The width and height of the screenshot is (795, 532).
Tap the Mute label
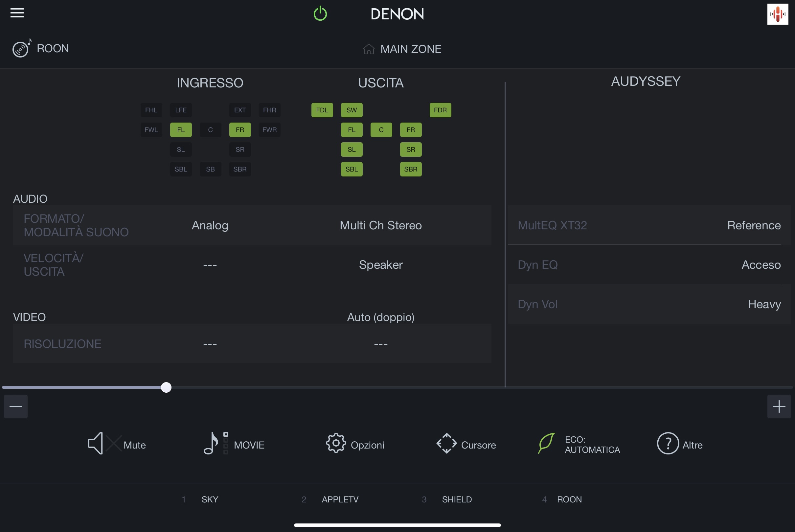tap(135, 445)
